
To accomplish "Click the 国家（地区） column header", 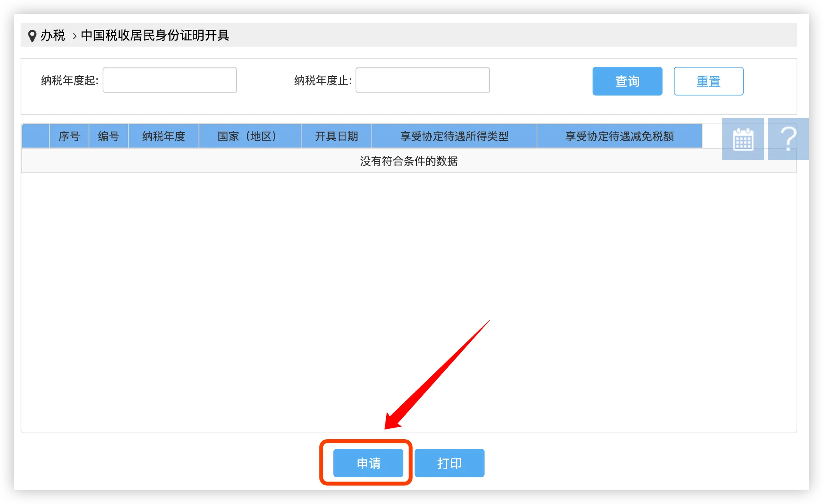I will pyautogui.click(x=250, y=136).
